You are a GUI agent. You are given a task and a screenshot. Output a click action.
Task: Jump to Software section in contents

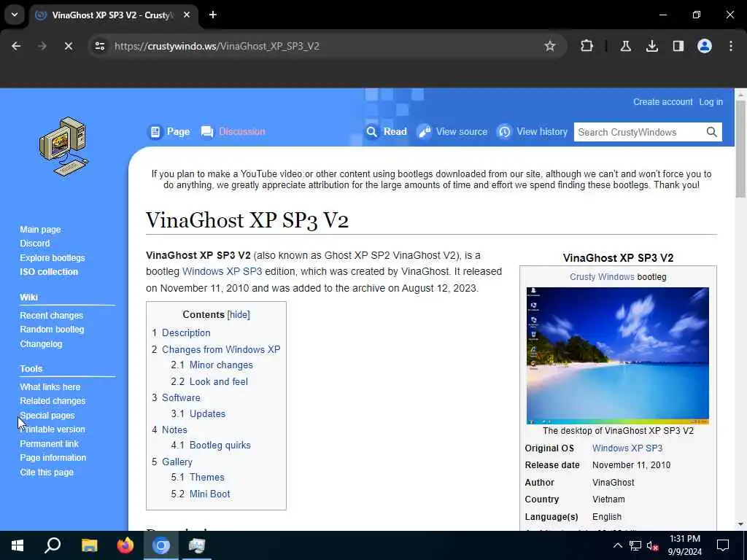pos(181,397)
